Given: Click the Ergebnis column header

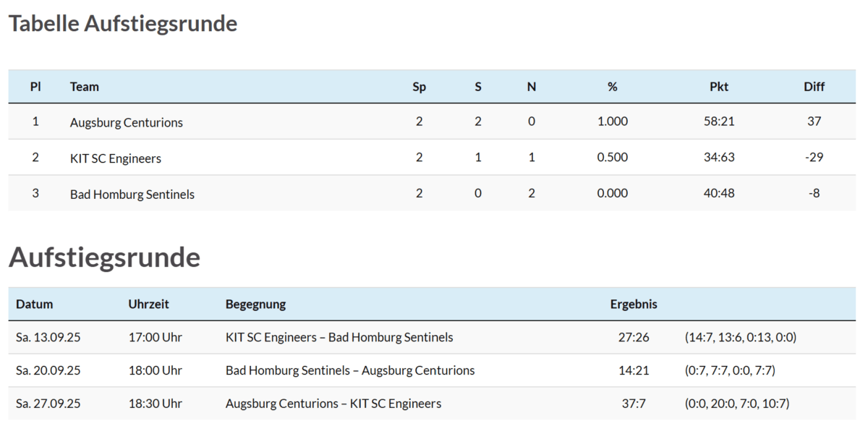Looking at the screenshot, I should coord(634,305).
